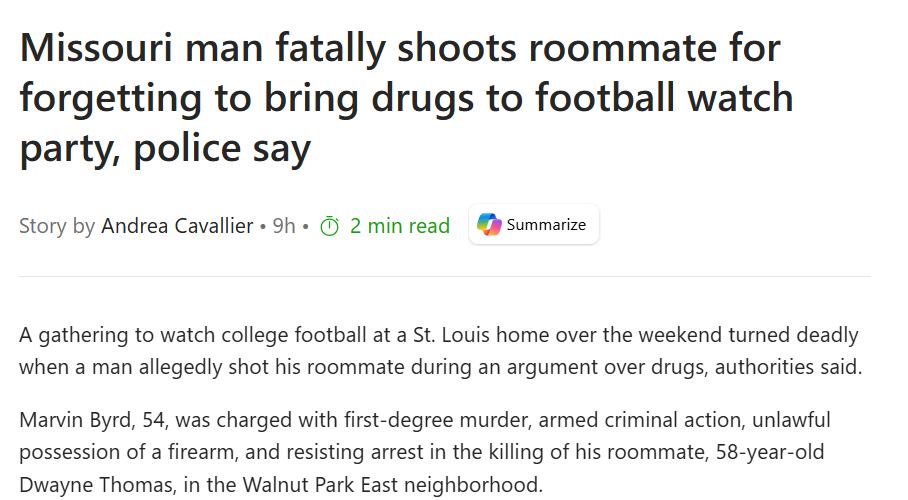
Task: Open author Andrea Cavallier's page
Action: pos(177,225)
